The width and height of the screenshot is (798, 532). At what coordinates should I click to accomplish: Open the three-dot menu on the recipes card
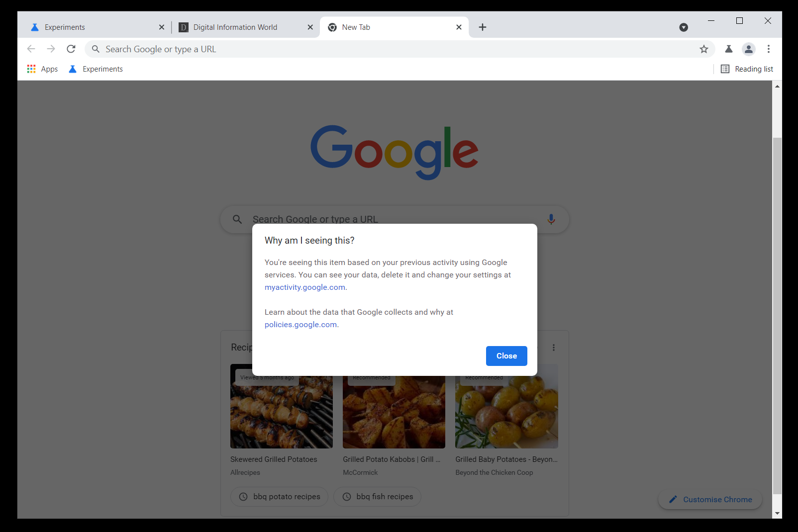click(554, 348)
